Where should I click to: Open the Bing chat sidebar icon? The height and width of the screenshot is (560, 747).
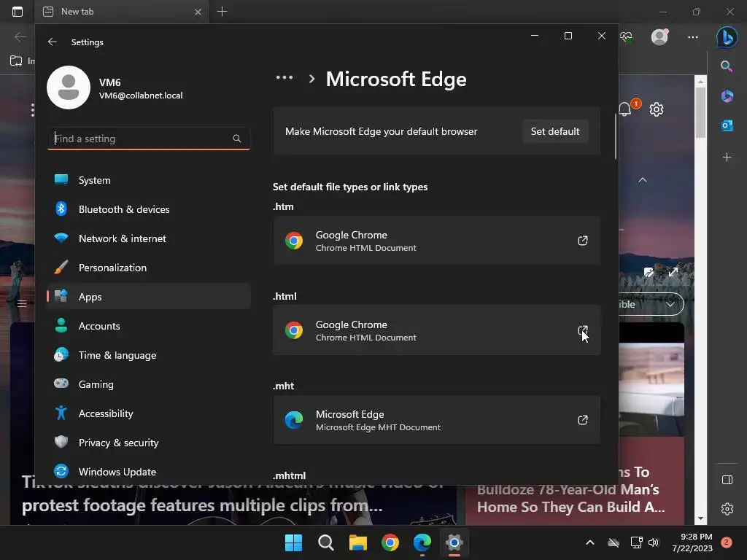pyautogui.click(x=726, y=36)
